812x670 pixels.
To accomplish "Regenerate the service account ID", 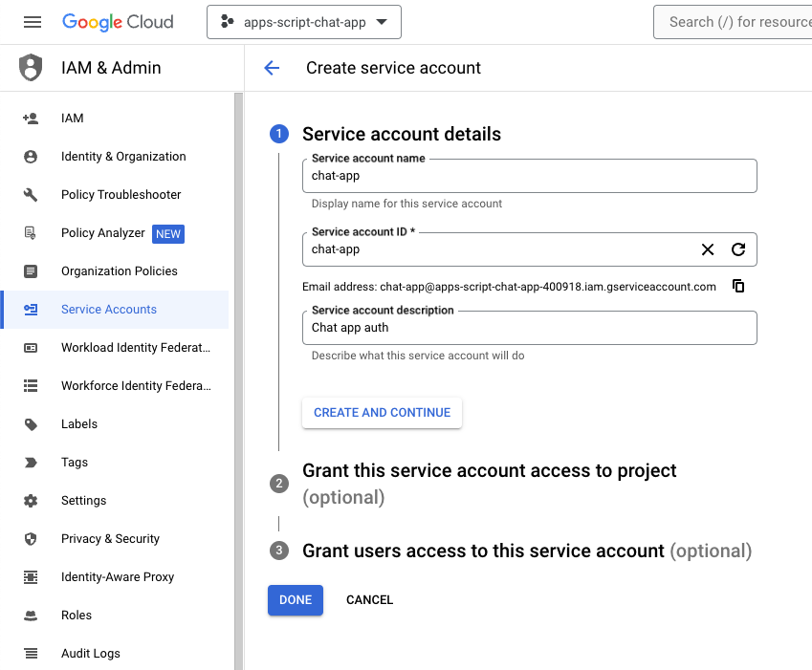I will coord(738,249).
